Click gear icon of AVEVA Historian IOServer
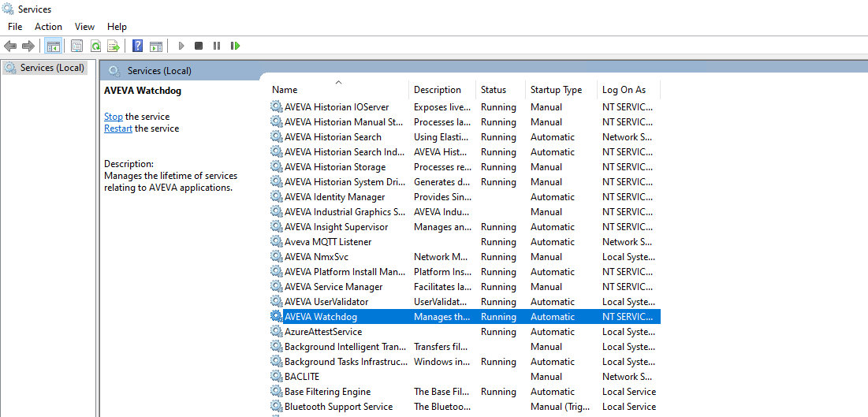The width and height of the screenshot is (868, 417). tap(276, 107)
